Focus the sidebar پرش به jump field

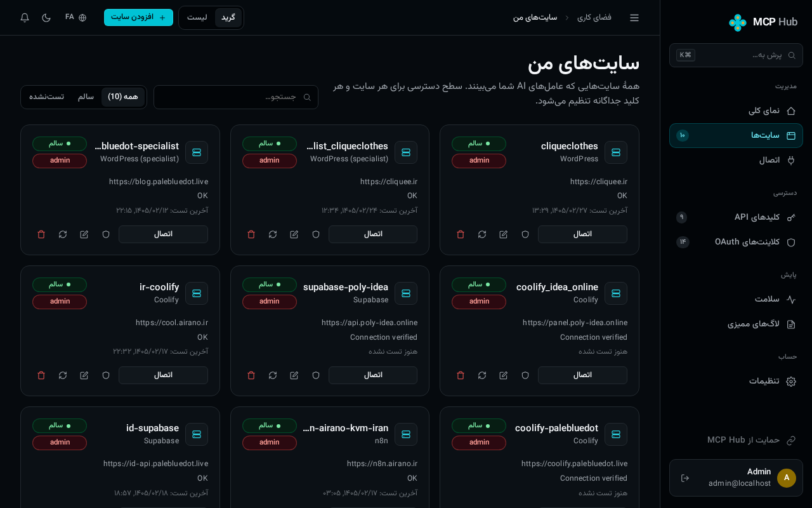tap(736, 55)
